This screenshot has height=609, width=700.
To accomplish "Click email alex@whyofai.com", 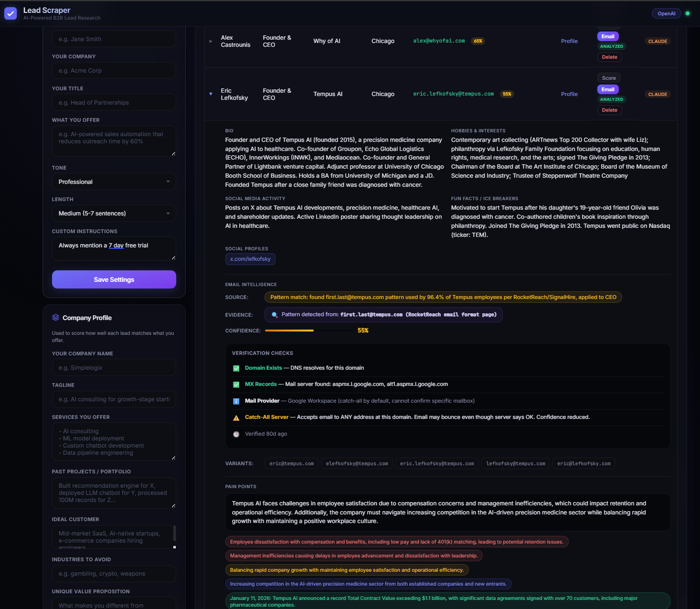I will pos(439,41).
